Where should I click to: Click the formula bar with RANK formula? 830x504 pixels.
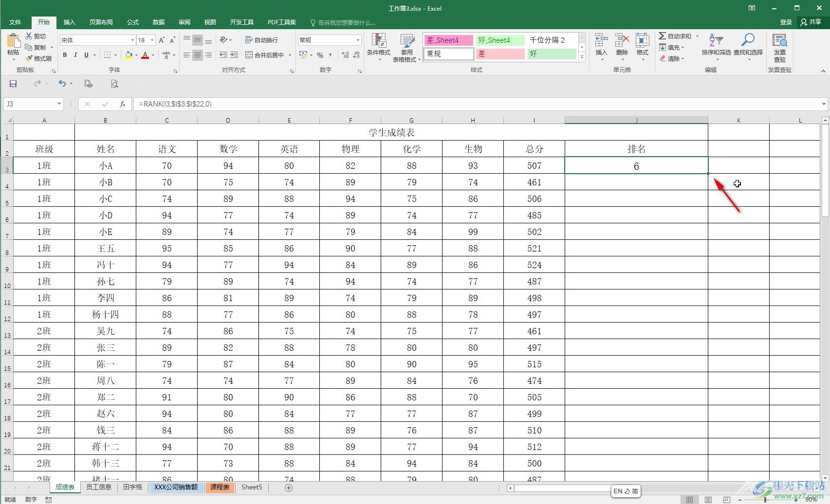pyautogui.click(x=477, y=104)
